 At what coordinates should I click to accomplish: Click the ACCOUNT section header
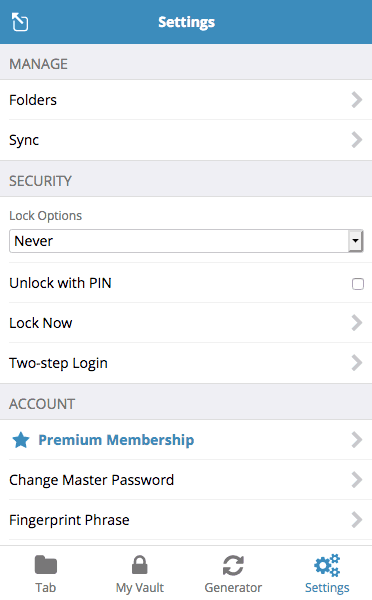(42, 404)
